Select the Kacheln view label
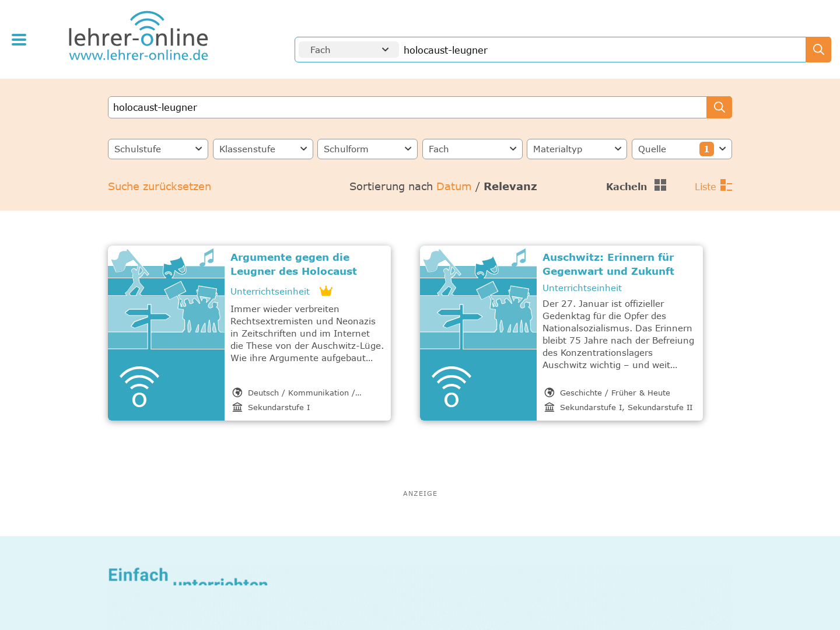Viewport: 840px width, 630px height. click(x=626, y=186)
